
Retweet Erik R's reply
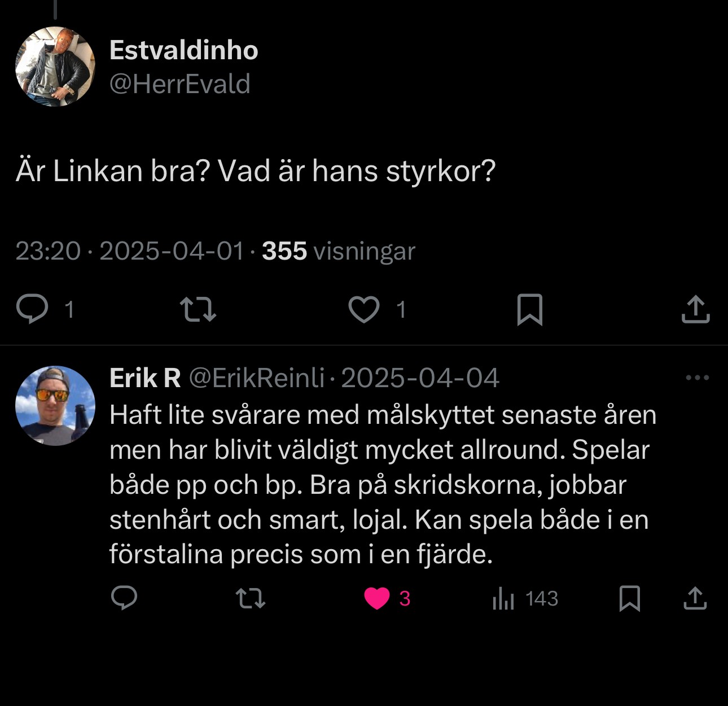(250, 598)
